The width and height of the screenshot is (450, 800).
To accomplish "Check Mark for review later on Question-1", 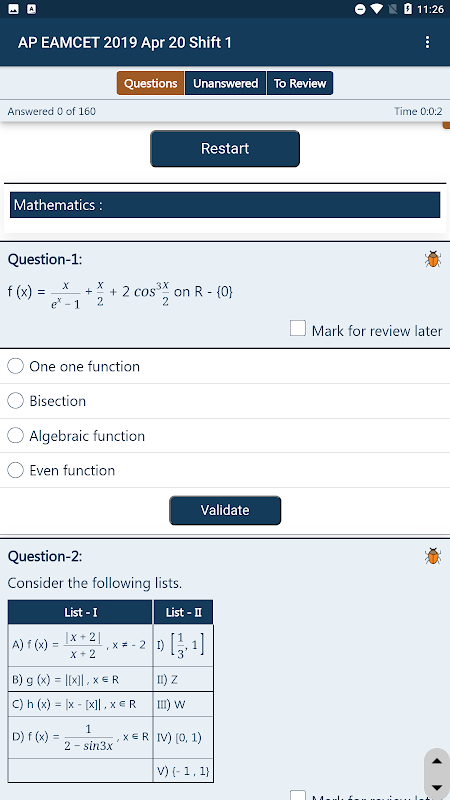I will tap(298, 328).
